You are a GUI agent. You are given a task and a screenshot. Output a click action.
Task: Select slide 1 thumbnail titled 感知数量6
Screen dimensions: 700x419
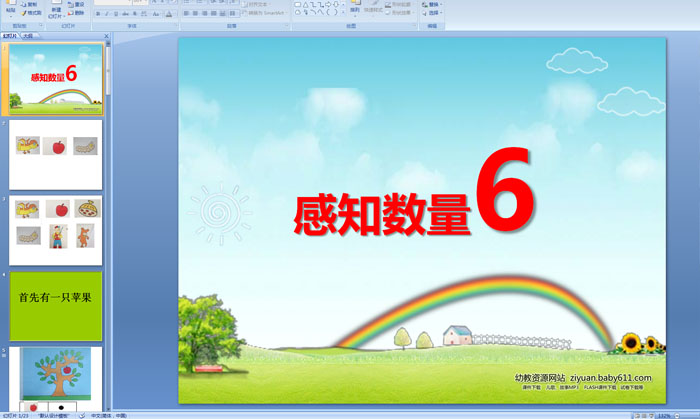pos(56,79)
